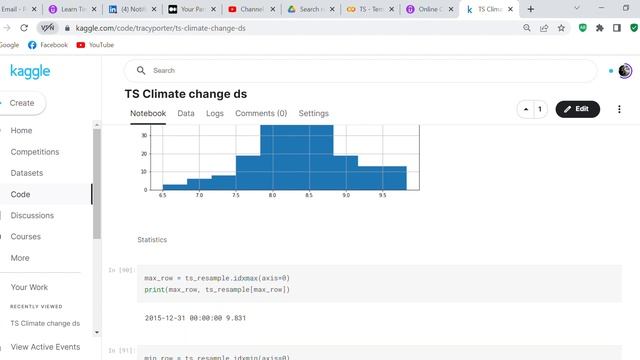The height and width of the screenshot is (360, 640).
Task: Click the sidebar scroll up arrow
Action: pos(97,125)
